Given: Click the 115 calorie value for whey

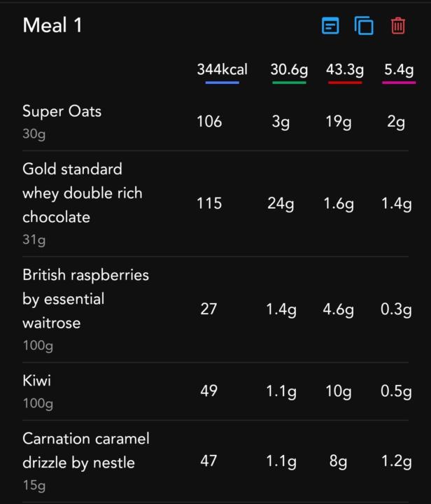Looking at the screenshot, I should [209, 204].
